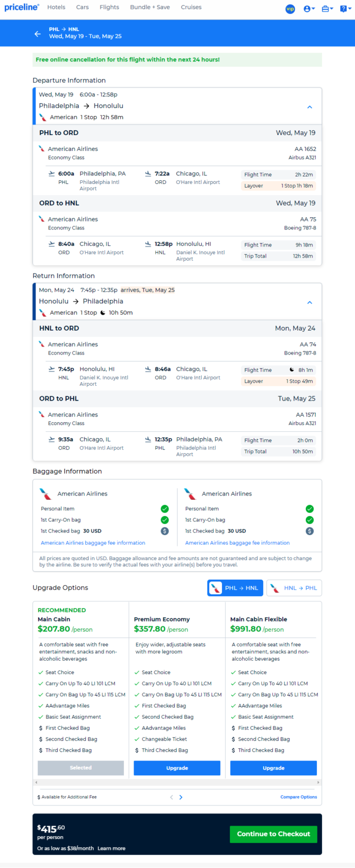Click the takeoff icon beside 9:35a Chicago
The image size is (355, 868).
coord(51,439)
